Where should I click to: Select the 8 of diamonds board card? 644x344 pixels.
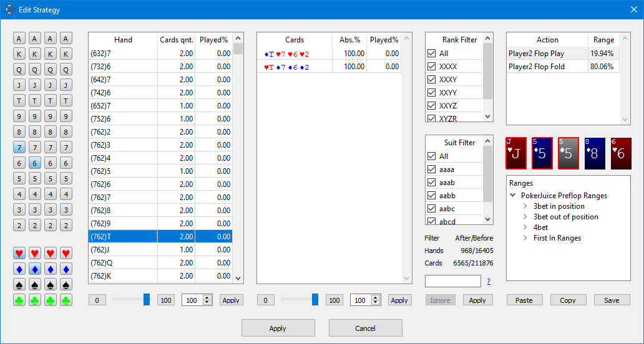click(x=595, y=154)
